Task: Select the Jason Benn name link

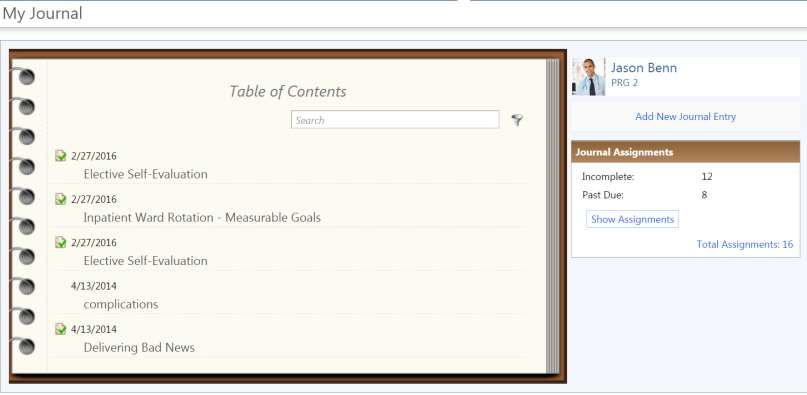Action: [644, 68]
